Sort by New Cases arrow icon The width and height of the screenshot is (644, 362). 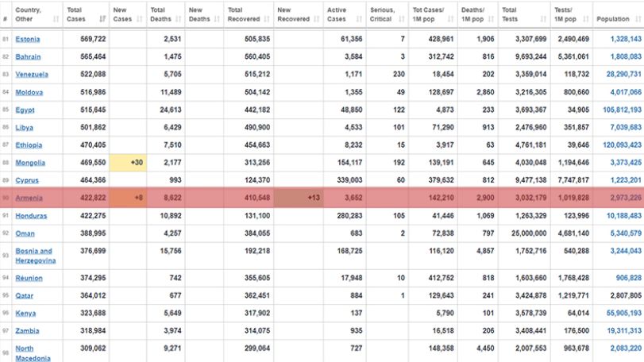click(140, 19)
